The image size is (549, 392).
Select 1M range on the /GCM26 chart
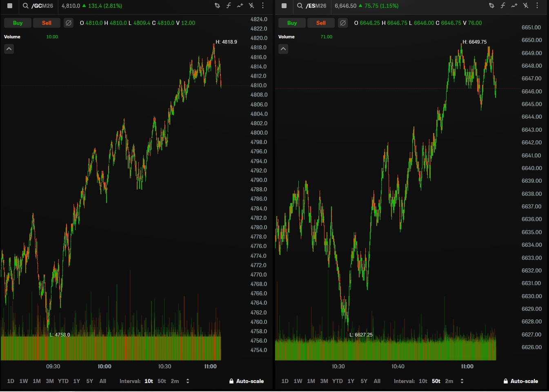[x=37, y=381]
